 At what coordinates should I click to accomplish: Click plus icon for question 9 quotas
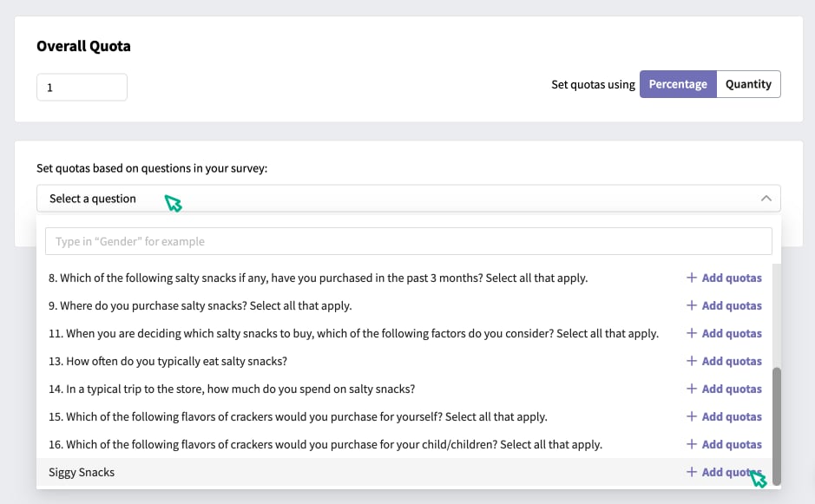click(691, 305)
